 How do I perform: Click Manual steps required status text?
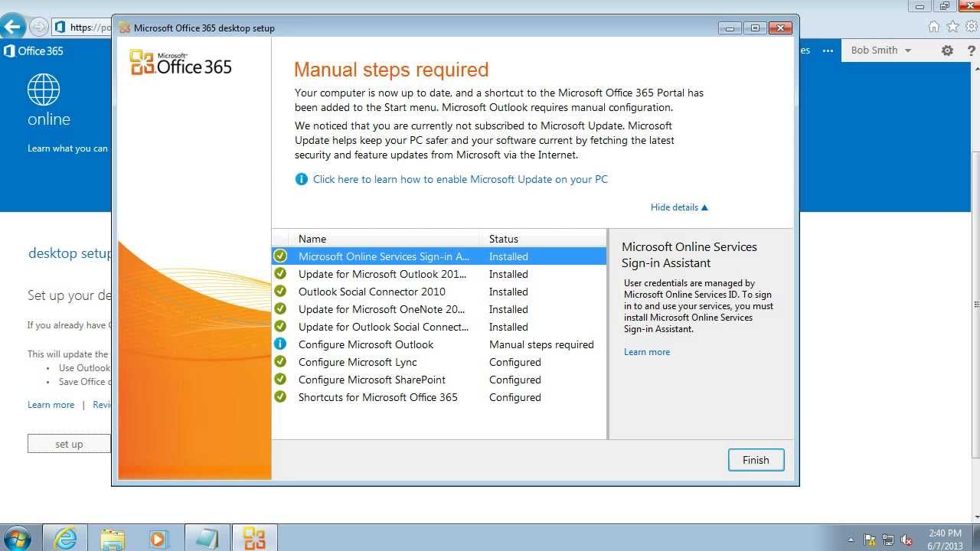[541, 344]
